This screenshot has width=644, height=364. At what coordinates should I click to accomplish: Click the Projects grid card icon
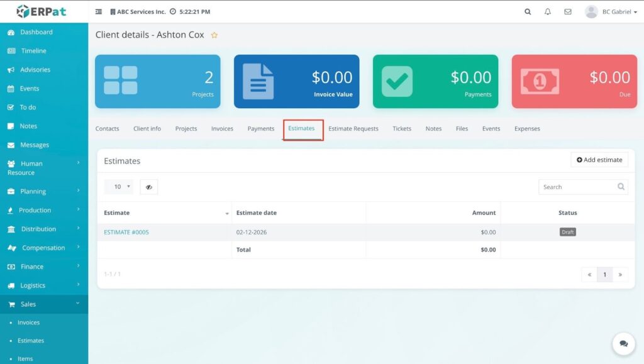121,80
